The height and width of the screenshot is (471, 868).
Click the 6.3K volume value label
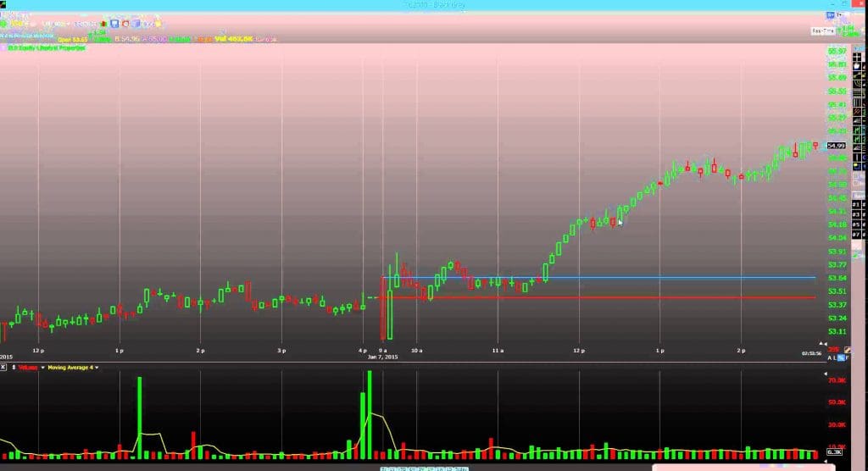tap(834, 452)
